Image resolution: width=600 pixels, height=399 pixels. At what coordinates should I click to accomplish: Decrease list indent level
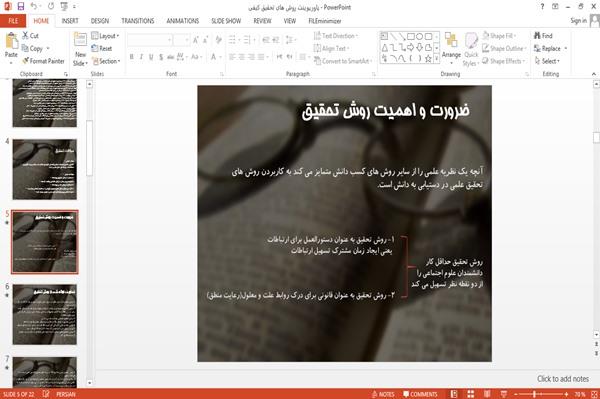pyautogui.click(x=266, y=40)
